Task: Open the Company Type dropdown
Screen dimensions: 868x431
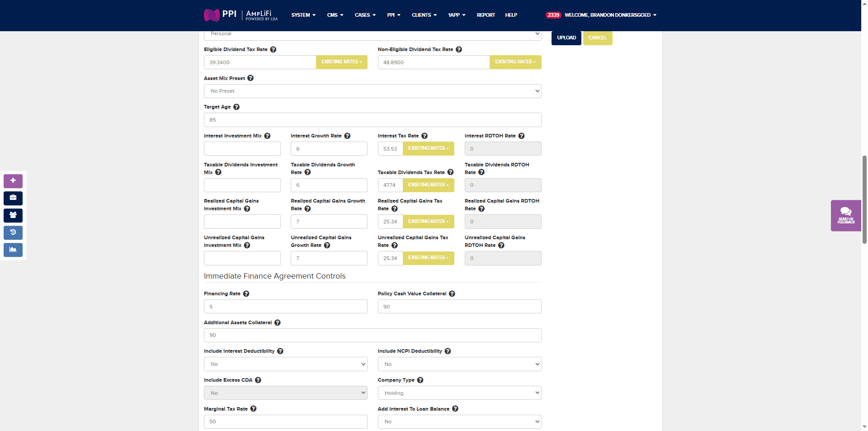Action: tap(459, 393)
